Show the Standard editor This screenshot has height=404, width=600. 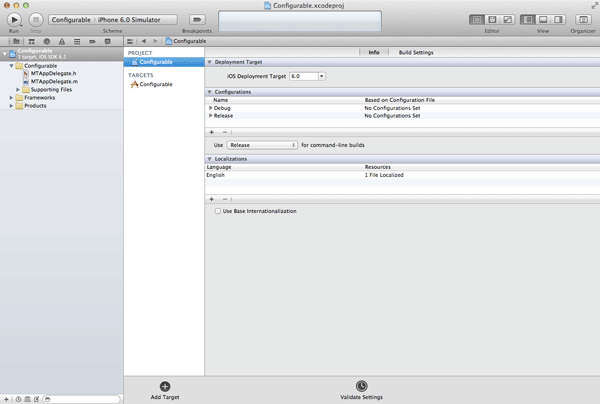pos(477,20)
